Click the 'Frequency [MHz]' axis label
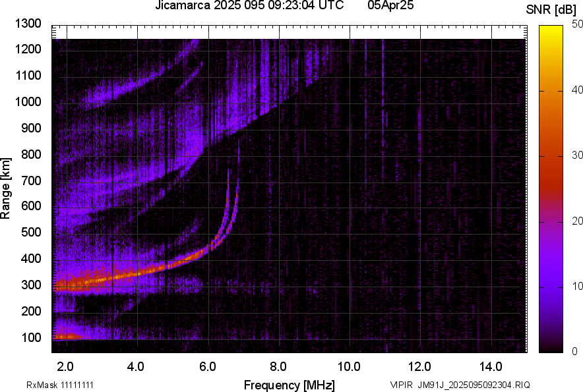Screen dimensions: 583x392 [290, 385]
